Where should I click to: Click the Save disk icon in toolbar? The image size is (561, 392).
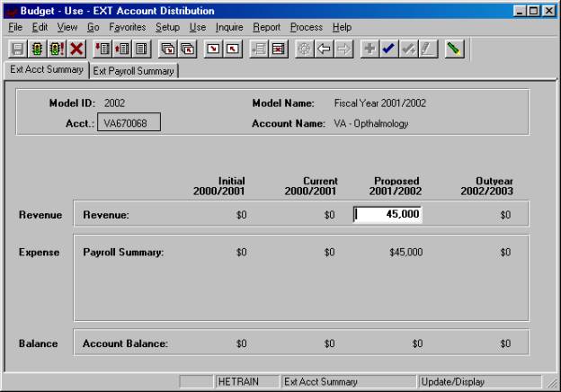pyautogui.click(x=16, y=49)
